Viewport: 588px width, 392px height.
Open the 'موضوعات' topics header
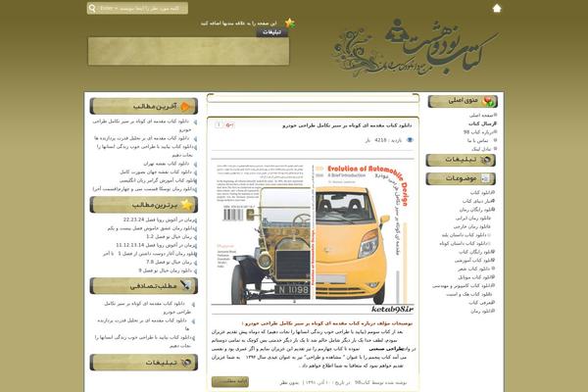point(461,178)
